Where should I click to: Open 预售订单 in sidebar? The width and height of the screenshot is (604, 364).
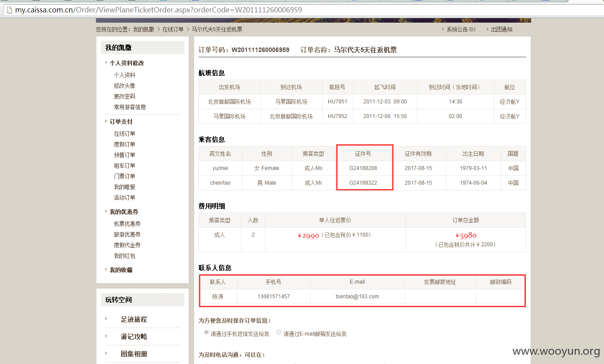tap(124, 155)
